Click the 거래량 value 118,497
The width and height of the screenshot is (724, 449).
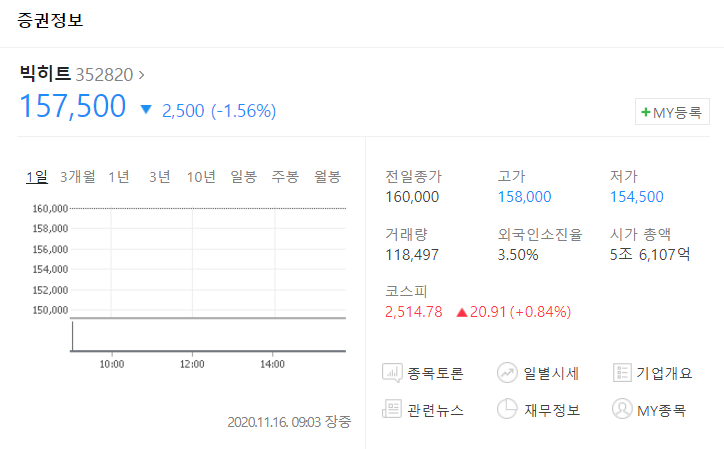pos(412,255)
